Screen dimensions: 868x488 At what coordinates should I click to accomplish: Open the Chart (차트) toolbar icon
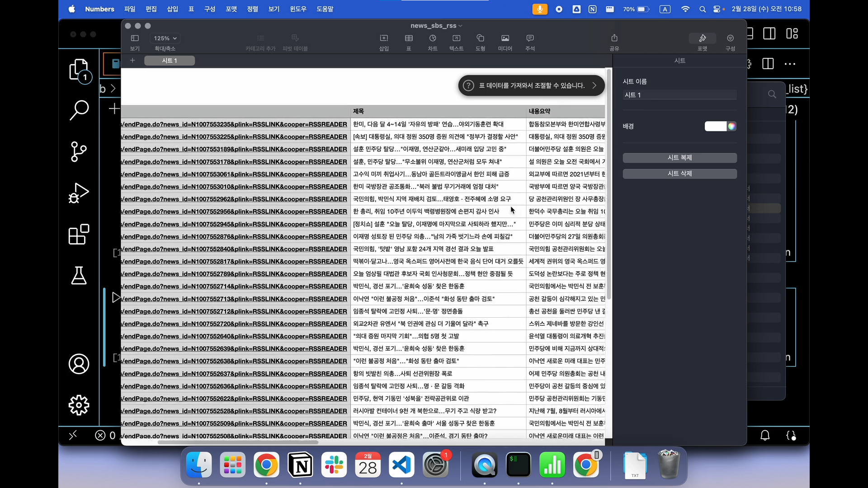433,38
